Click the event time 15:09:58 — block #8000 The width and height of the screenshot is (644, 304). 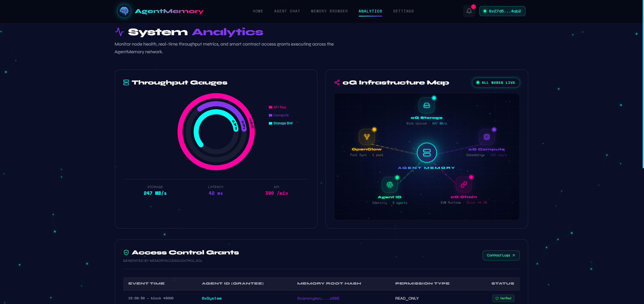[x=151, y=298]
